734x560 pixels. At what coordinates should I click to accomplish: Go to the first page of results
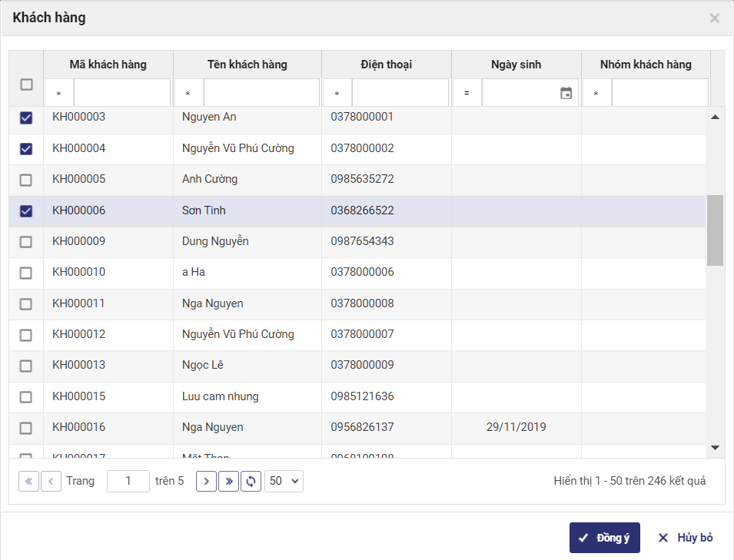coord(28,482)
